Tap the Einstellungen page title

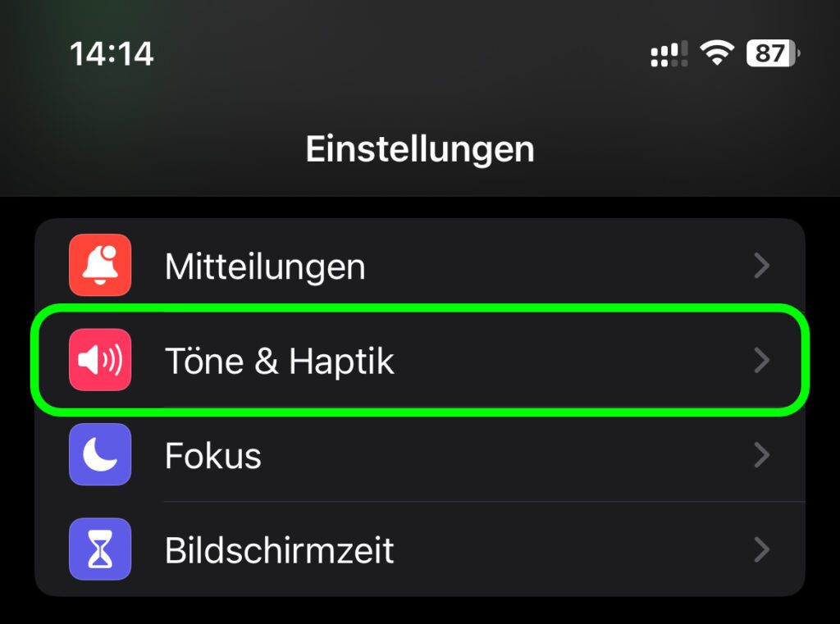[420, 149]
